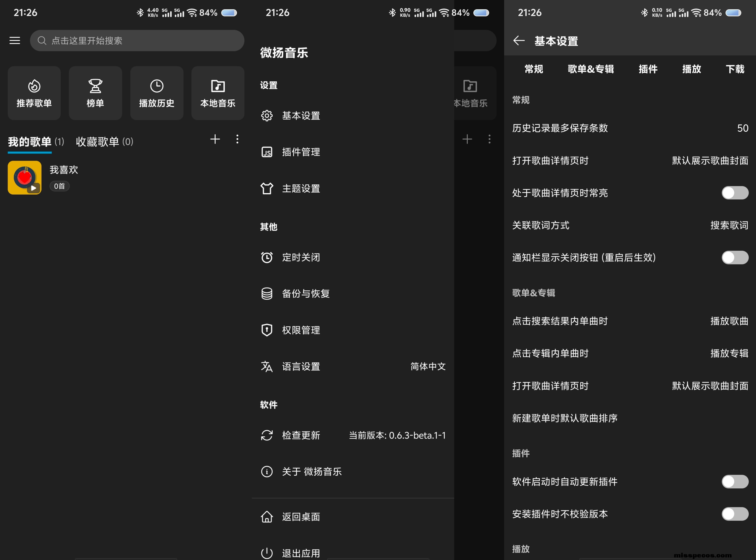The image size is (756, 560).
Task: Enable notification bar close button toggle (通知栏显示关闭按钮)
Action: coord(735,258)
